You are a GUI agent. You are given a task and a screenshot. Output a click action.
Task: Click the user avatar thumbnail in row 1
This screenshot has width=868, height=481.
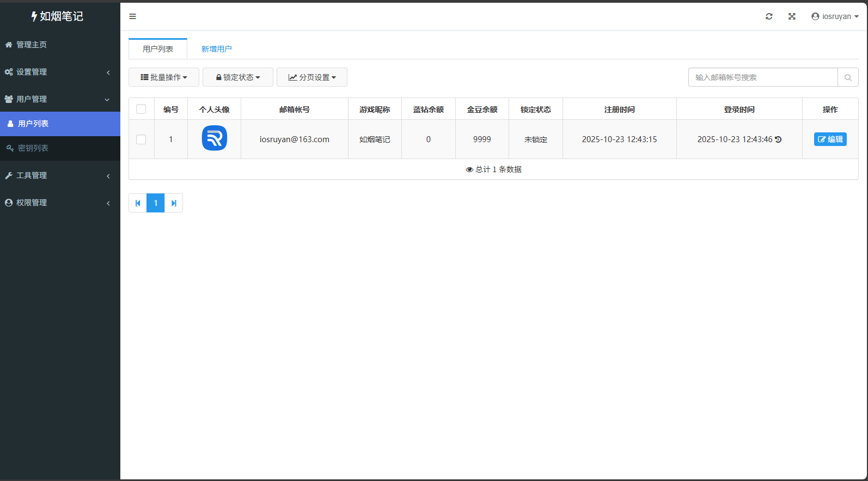[x=214, y=138]
